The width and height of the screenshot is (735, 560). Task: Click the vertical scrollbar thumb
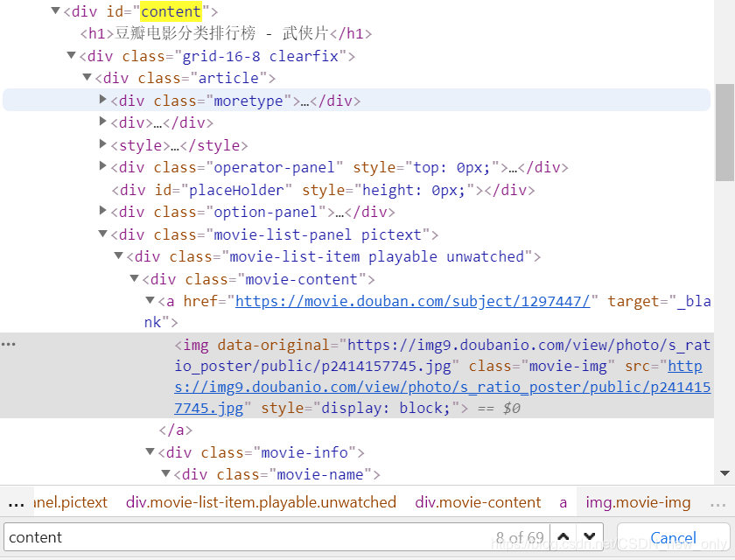coord(724,132)
